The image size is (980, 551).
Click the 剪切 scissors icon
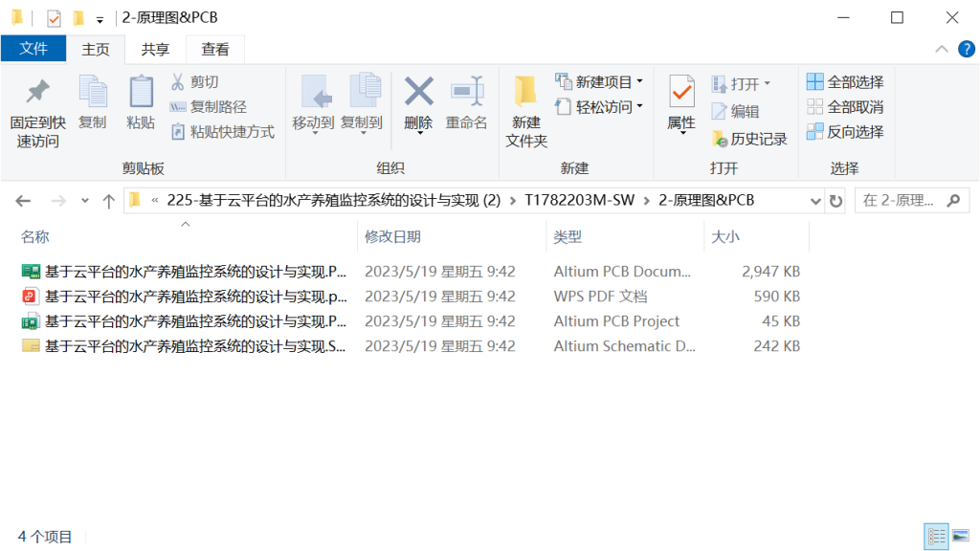point(178,82)
